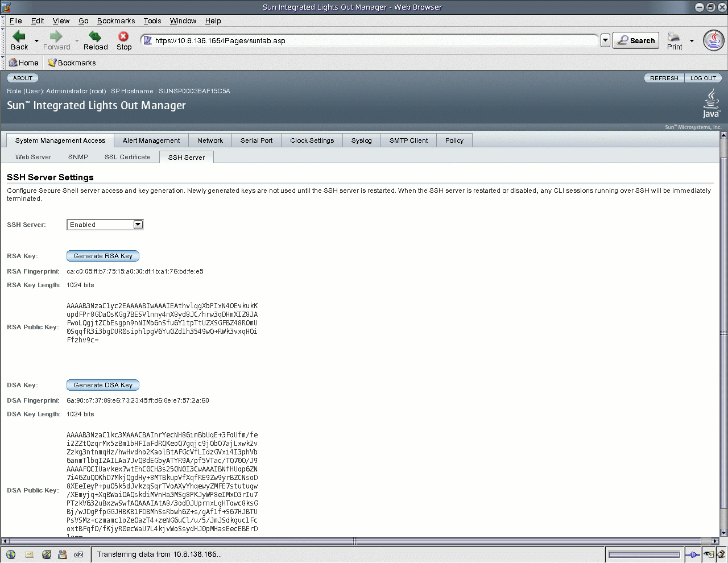Open the SNMP sub-tab
728x563 pixels.
point(78,157)
